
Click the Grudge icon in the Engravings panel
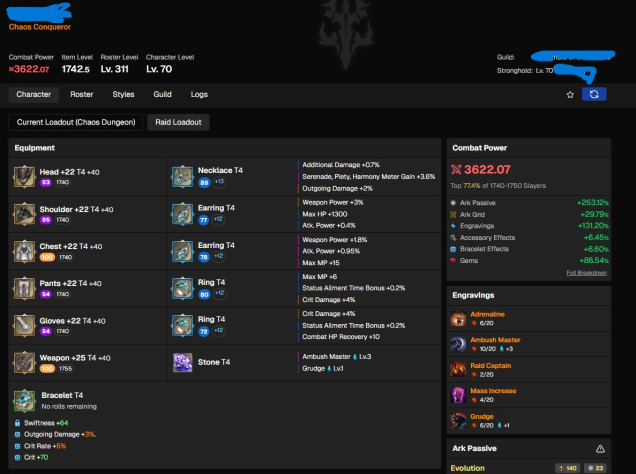[x=459, y=421]
